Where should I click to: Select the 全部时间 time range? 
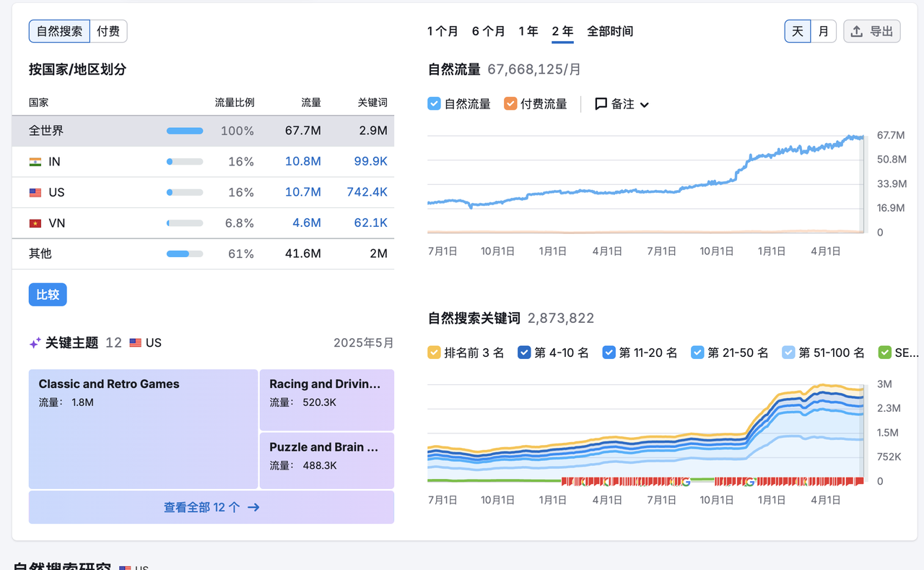tap(609, 31)
